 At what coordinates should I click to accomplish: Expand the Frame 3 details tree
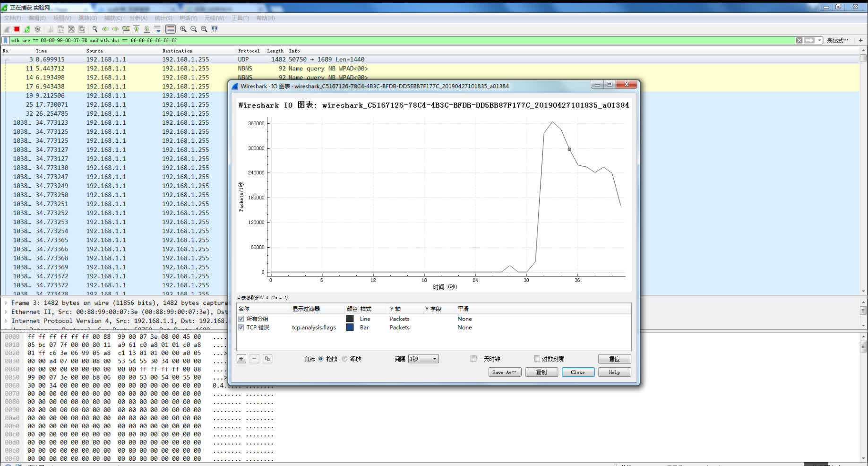tap(6, 303)
